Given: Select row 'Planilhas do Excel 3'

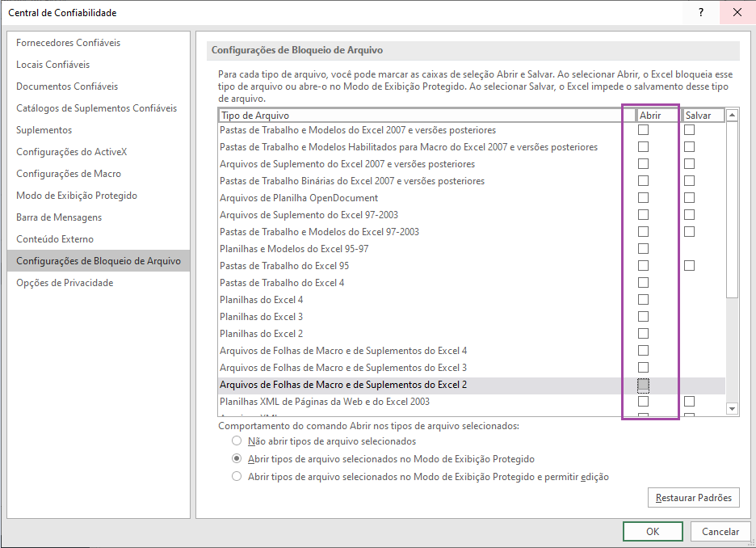Looking at the screenshot, I should pos(472,317).
